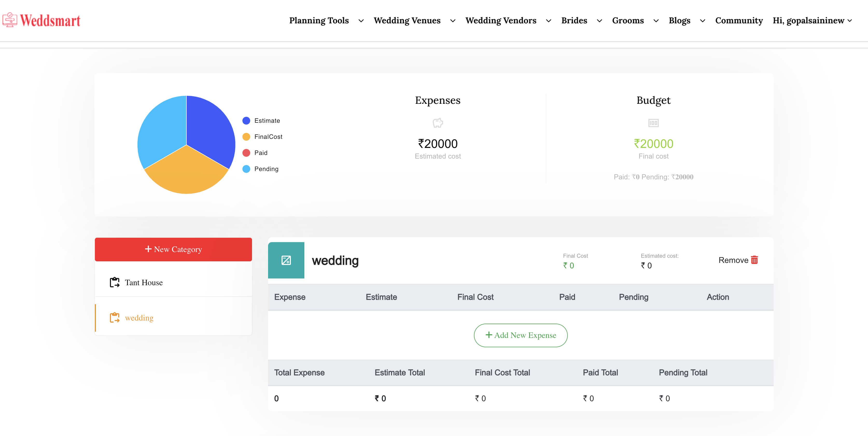Click the orange wedding clipboard icon
The height and width of the screenshot is (436, 868).
coord(115,318)
